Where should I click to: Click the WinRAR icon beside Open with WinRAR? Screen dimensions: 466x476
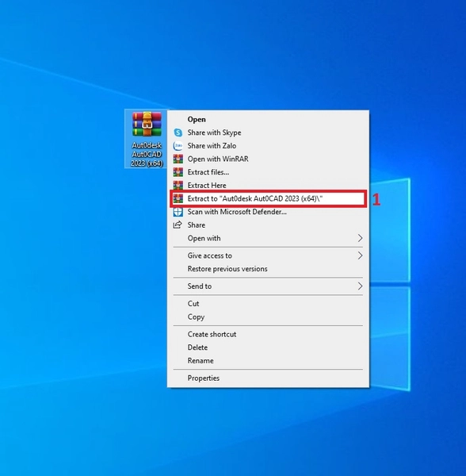point(178,159)
